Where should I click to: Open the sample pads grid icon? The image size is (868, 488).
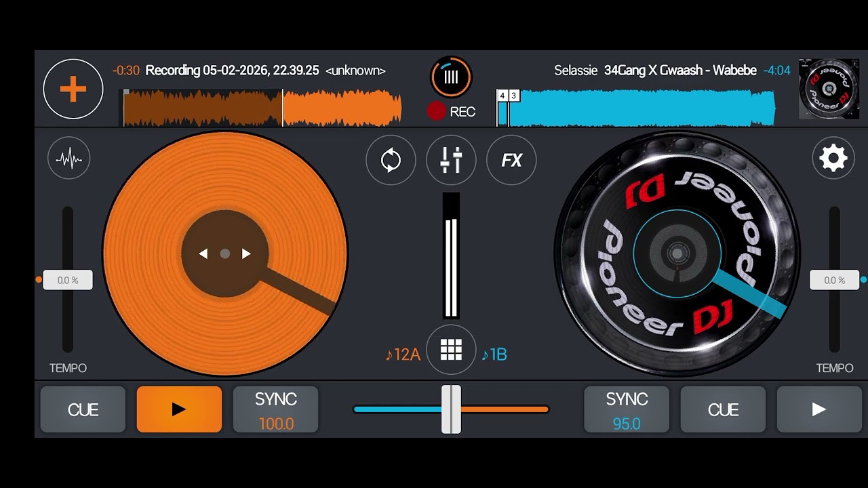pos(451,350)
